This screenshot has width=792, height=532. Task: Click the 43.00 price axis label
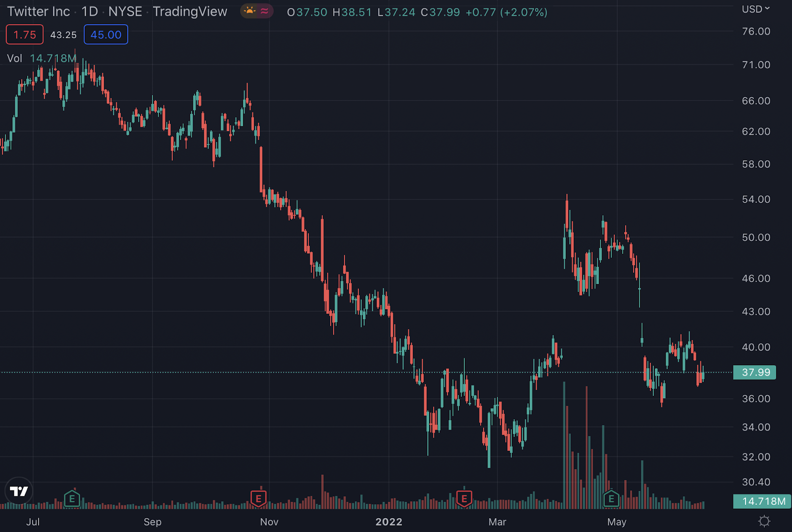pos(756,312)
